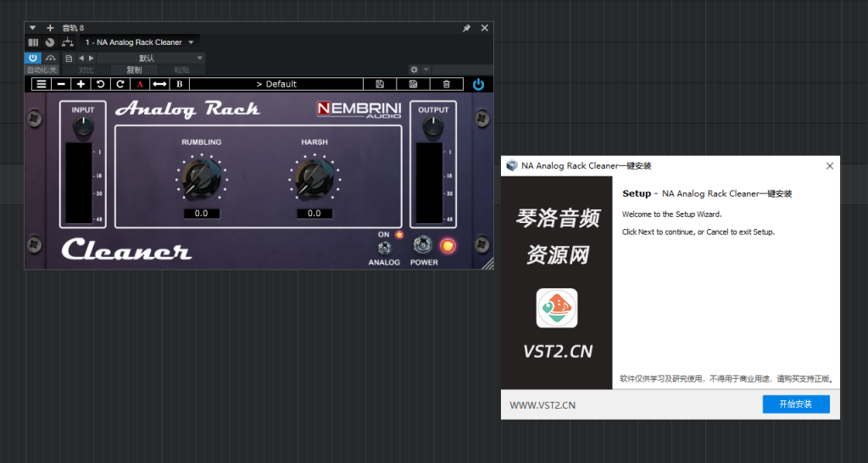Viewport: 868px width, 463px height.
Task: Click the plus zoom-in button in plugin toolbar
Action: (x=81, y=84)
